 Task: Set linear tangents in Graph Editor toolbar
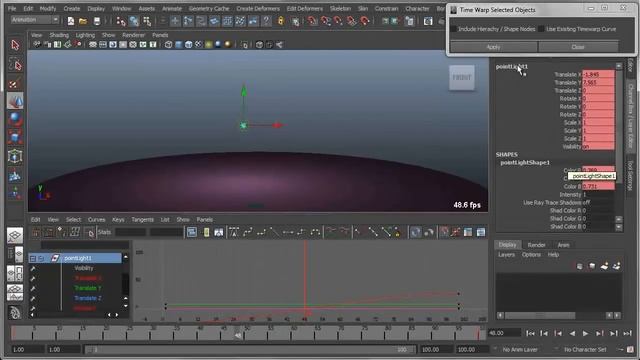click(x=275, y=233)
